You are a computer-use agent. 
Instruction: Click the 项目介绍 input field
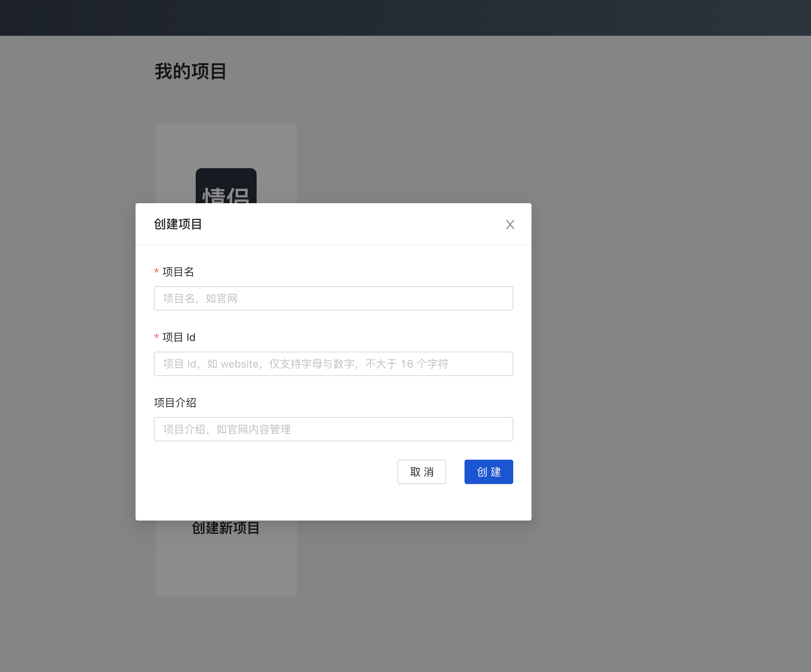pos(333,429)
